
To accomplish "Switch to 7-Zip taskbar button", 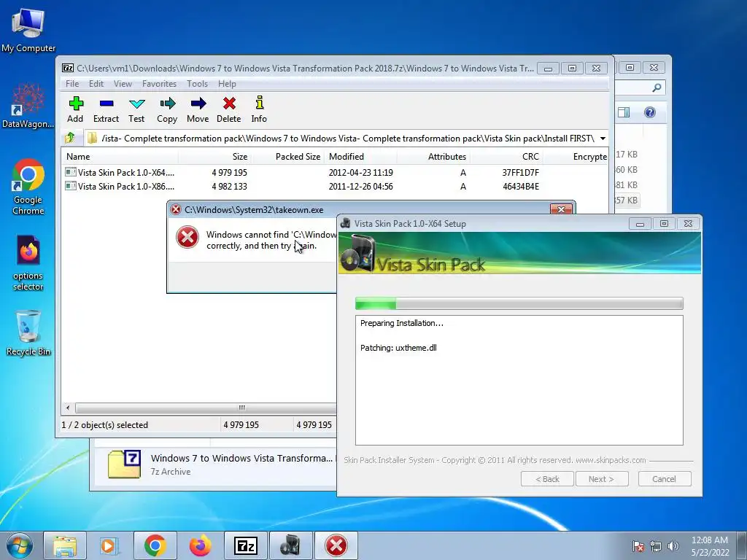I will click(x=245, y=545).
